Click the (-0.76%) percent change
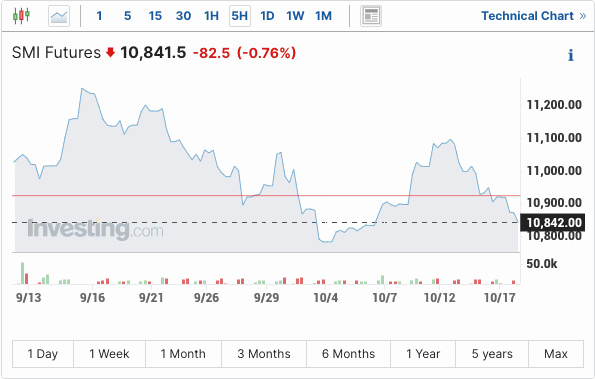This screenshot has height=379, width=595. pos(266,53)
